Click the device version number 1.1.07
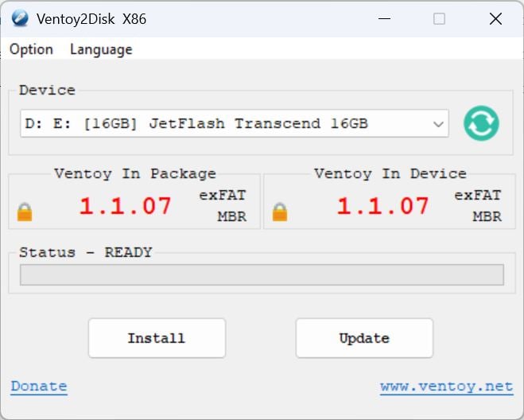Image resolution: width=524 pixels, height=420 pixels. tap(382, 207)
